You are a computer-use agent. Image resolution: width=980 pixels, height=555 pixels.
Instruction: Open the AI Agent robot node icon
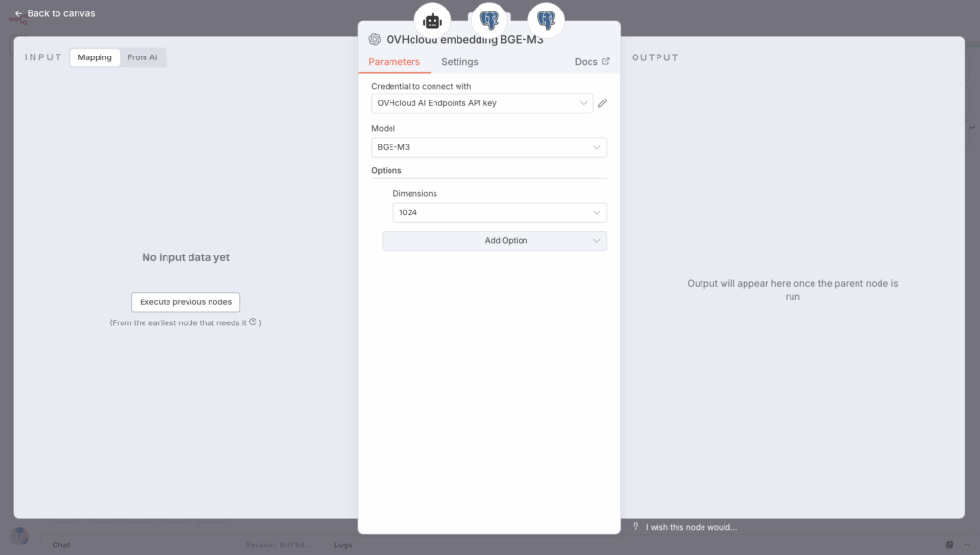pyautogui.click(x=433, y=20)
